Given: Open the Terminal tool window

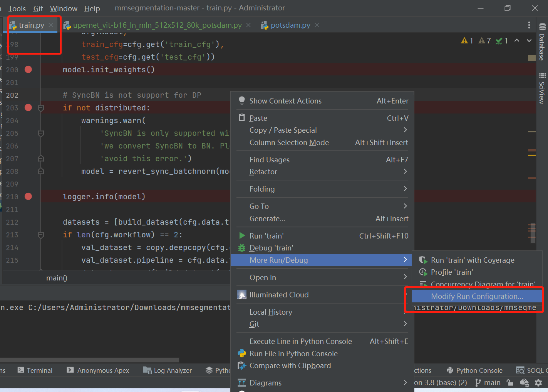Looking at the screenshot, I should point(35,370).
